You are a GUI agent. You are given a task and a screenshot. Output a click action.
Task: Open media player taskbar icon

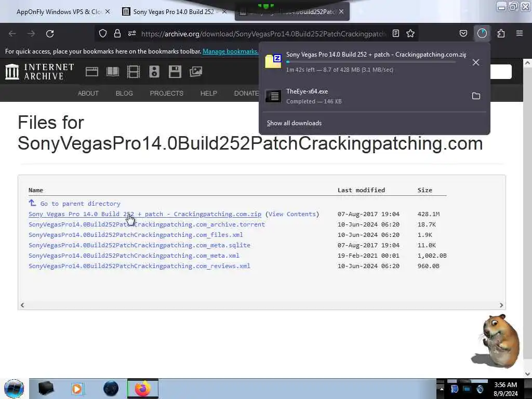coord(77,389)
